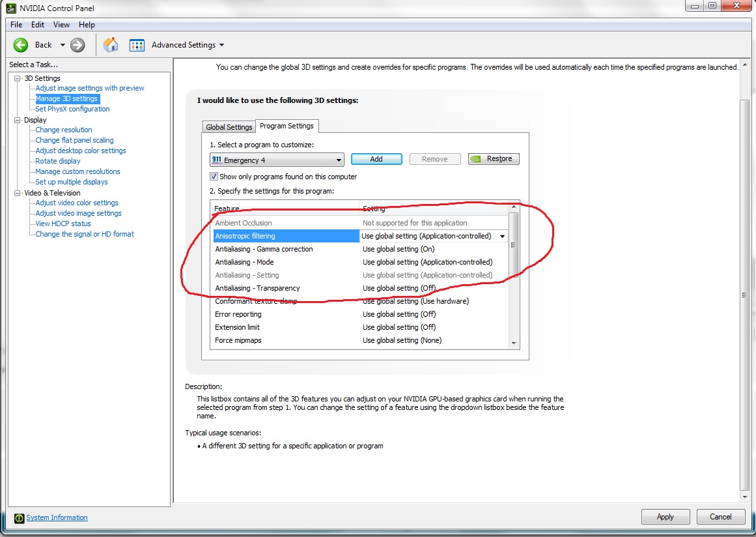756x537 pixels.
Task: Select the Program Settings tab
Action: tap(287, 126)
